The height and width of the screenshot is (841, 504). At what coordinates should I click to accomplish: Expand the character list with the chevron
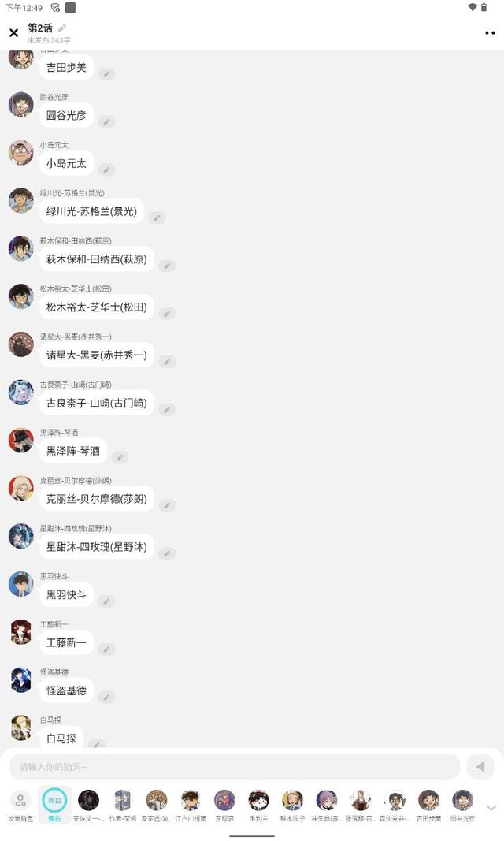coord(491,807)
